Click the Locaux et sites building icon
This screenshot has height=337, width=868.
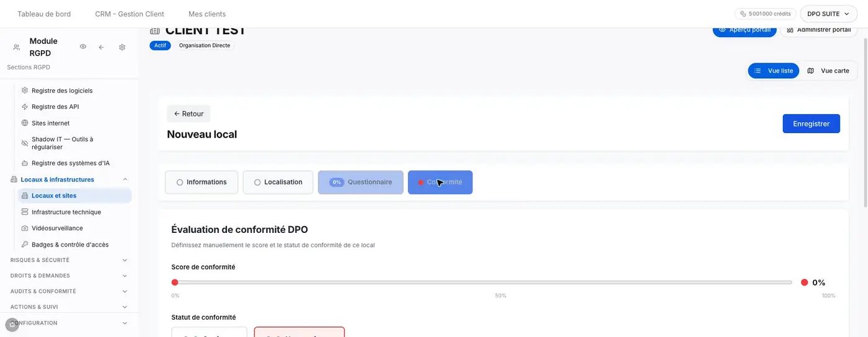[25, 196]
